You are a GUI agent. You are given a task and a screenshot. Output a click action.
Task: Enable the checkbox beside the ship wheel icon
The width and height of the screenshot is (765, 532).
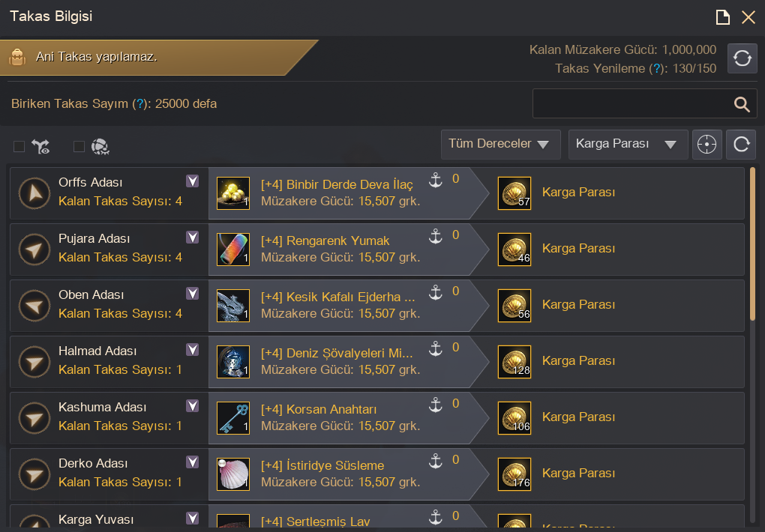(x=79, y=147)
